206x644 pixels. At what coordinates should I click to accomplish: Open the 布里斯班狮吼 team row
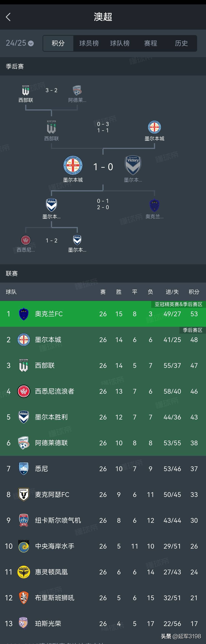[103, 598]
